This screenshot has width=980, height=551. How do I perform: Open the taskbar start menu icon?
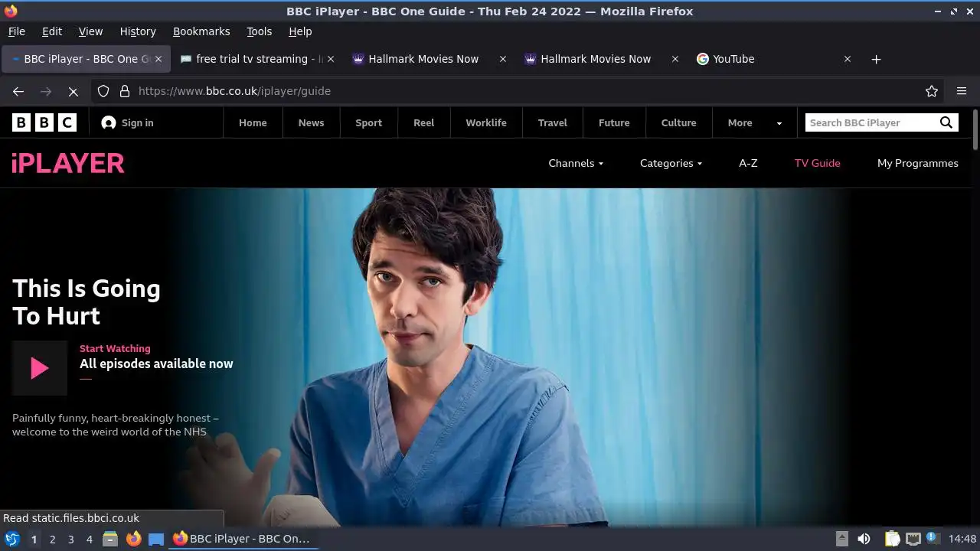pos(11,539)
